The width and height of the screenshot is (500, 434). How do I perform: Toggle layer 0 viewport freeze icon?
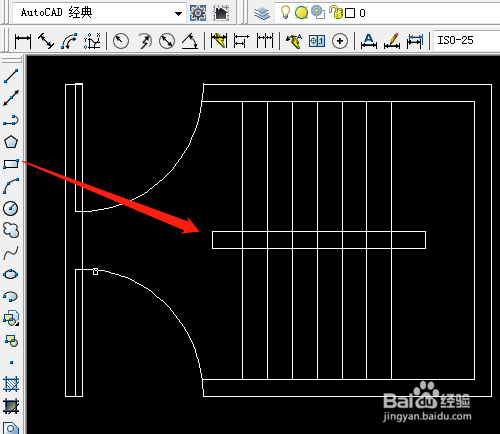click(x=318, y=13)
